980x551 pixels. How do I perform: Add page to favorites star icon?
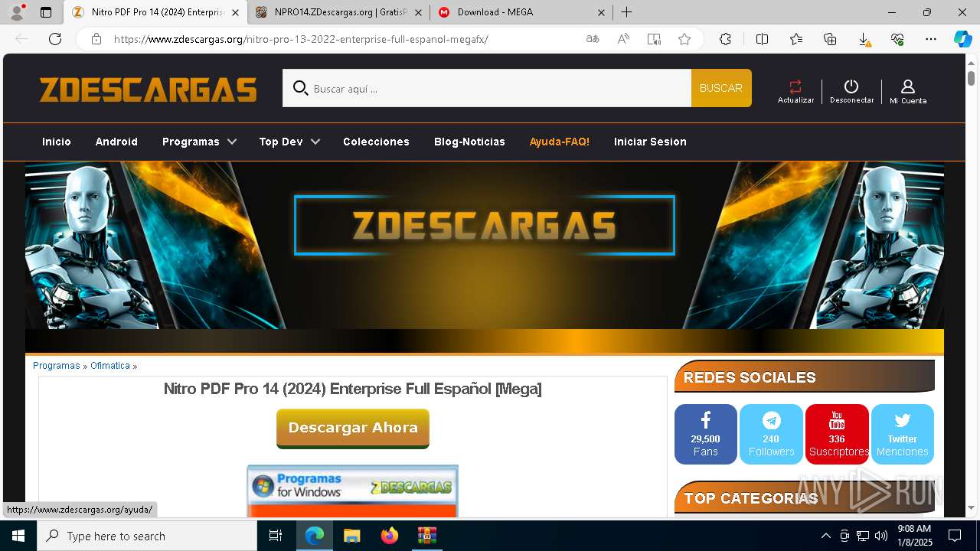(684, 39)
